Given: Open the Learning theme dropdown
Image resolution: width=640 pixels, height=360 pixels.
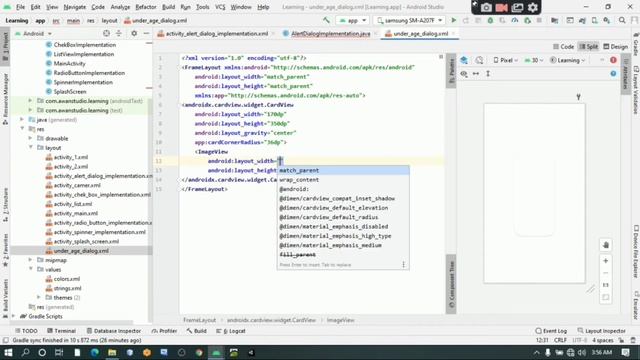Looking at the screenshot, I should point(567,60).
